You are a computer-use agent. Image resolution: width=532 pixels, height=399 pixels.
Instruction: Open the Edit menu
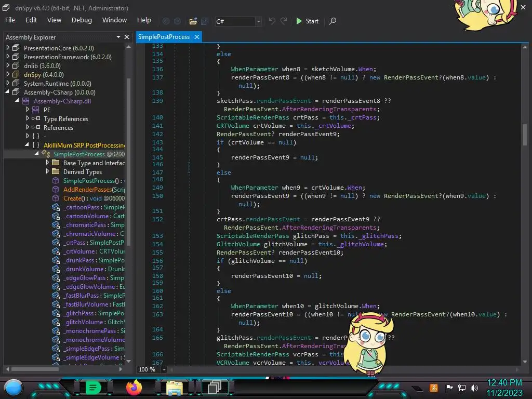click(31, 20)
